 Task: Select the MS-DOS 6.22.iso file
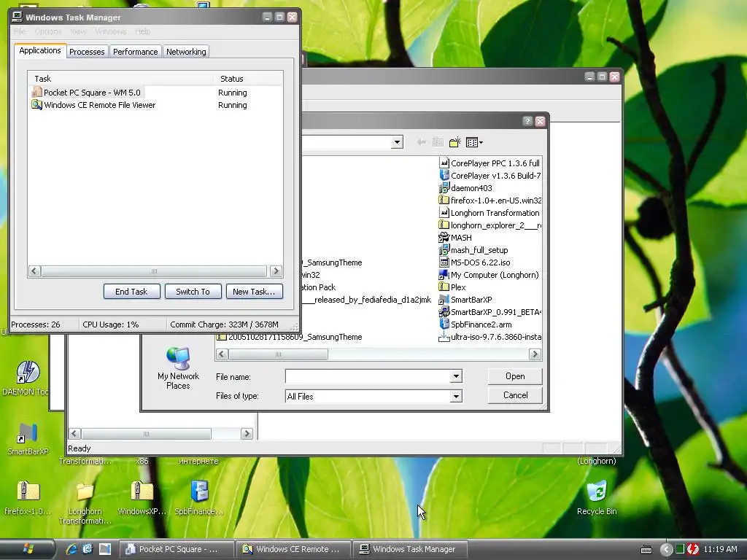pyautogui.click(x=474, y=262)
